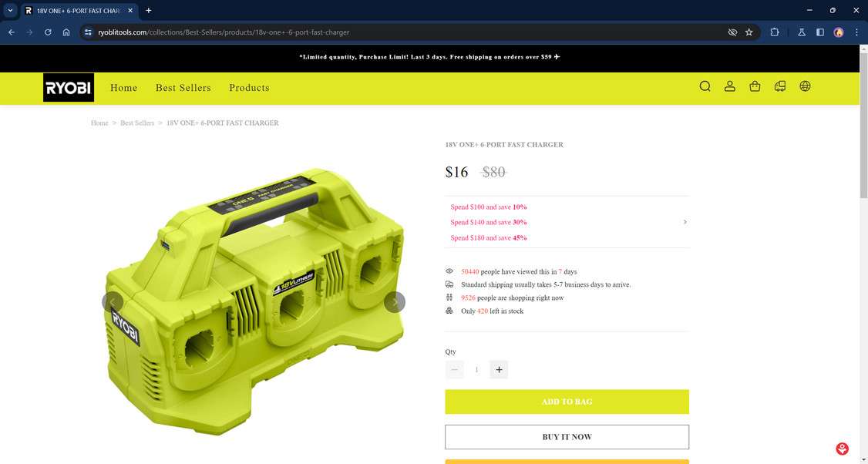
Task: Toggle the crossed-out eye icon in the address bar
Action: [x=732, y=32]
